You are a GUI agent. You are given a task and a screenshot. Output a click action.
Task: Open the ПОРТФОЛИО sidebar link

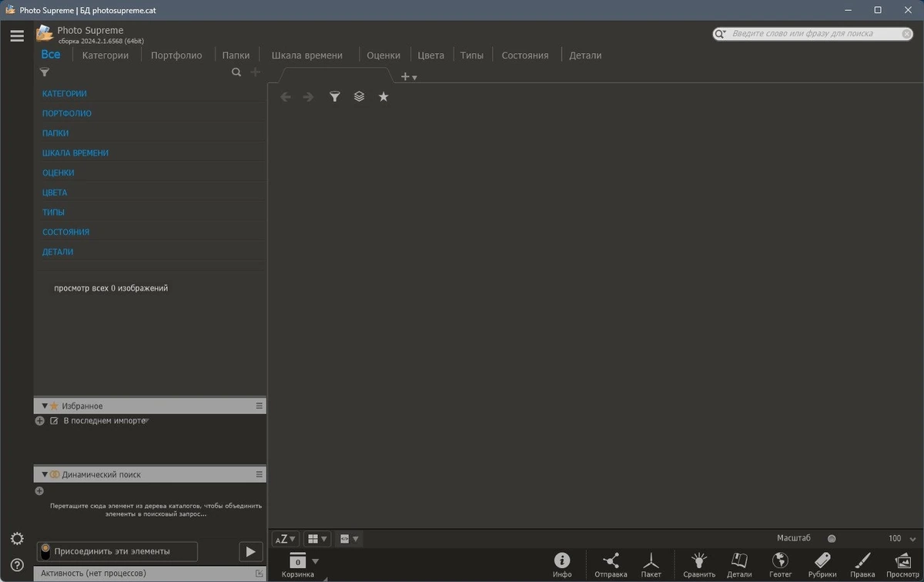click(67, 113)
